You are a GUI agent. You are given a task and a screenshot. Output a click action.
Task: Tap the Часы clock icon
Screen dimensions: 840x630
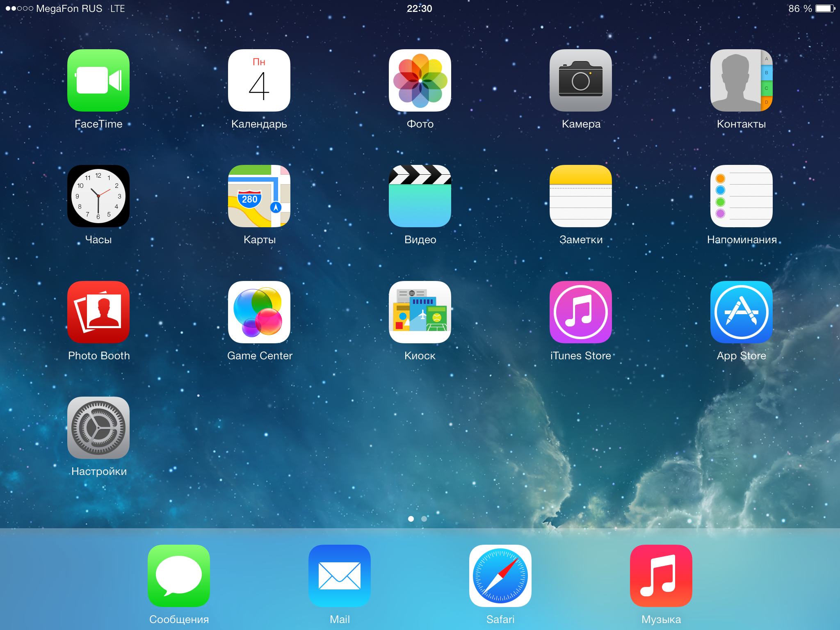(98, 196)
